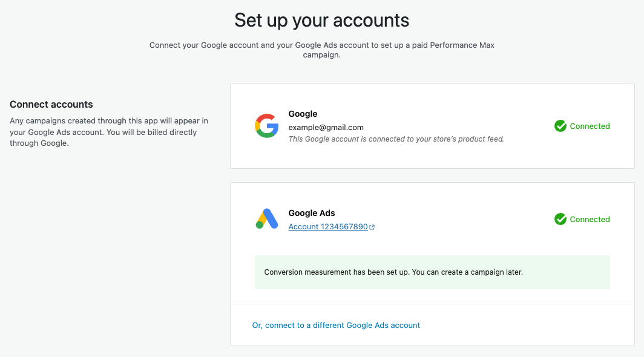This screenshot has width=644, height=357.
Task: Click the Google Ads title text
Action: tap(312, 213)
